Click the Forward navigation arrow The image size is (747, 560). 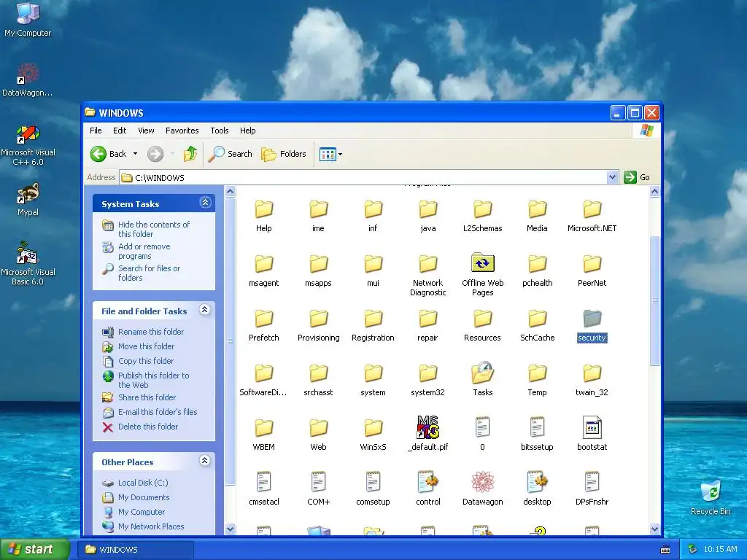155,154
